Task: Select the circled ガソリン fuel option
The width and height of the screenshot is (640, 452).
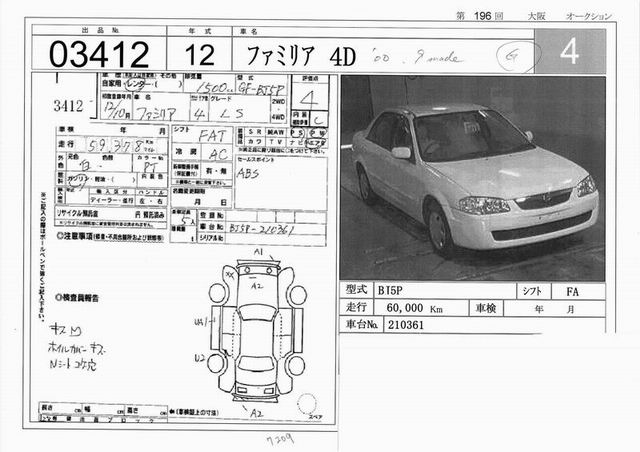Action: 78,179
